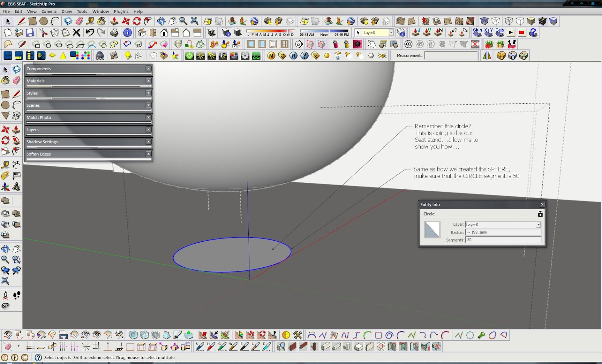This screenshot has width=602, height=364.
Task: Open the Plugins menu
Action: tap(121, 11)
